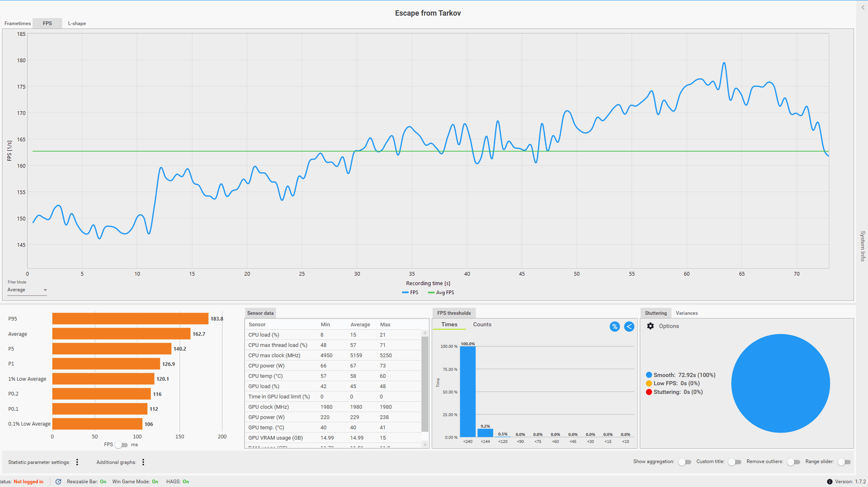Click the Resizable Bar: On status
868x487 pixels.
coord(87,482)
